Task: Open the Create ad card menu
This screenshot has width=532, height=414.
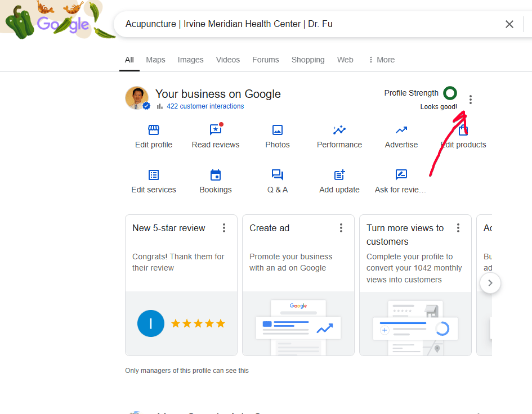Action: click(x=341, y=228)
